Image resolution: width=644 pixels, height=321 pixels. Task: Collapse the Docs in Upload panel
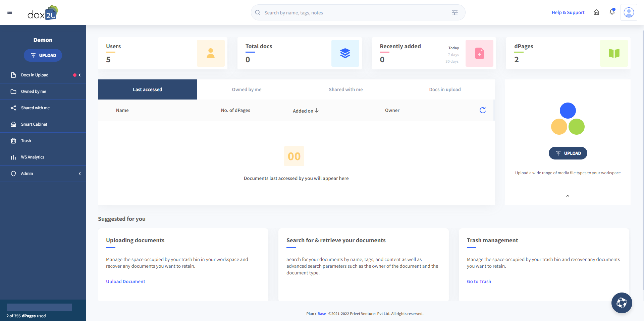(80, 75)
